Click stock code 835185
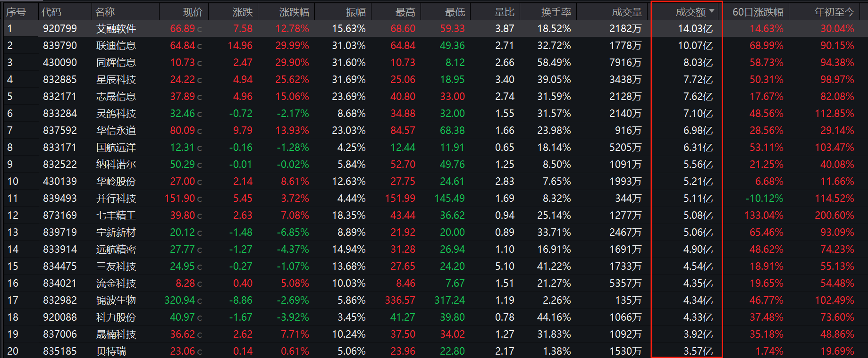The height and width of the screenshot is (358, 868). point(60,351)
